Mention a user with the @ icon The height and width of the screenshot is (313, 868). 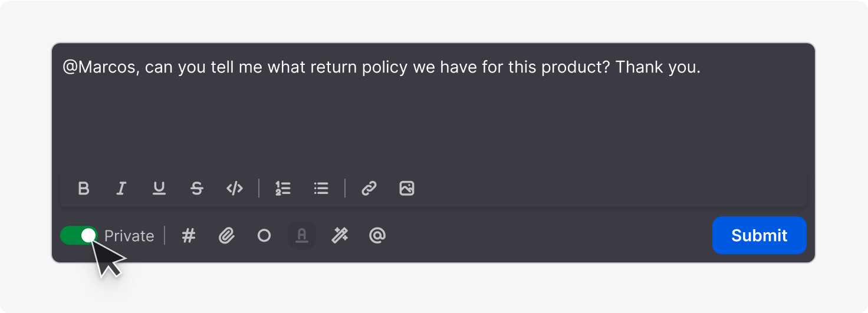tap(377, 236)
